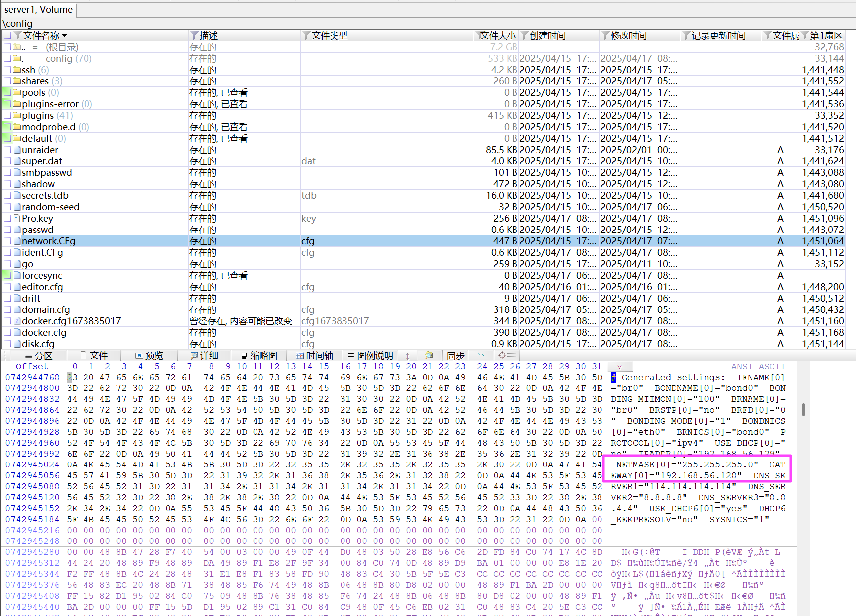Click the file icon of Pro.key
This screenshot has height=616, width=856.
17,218
